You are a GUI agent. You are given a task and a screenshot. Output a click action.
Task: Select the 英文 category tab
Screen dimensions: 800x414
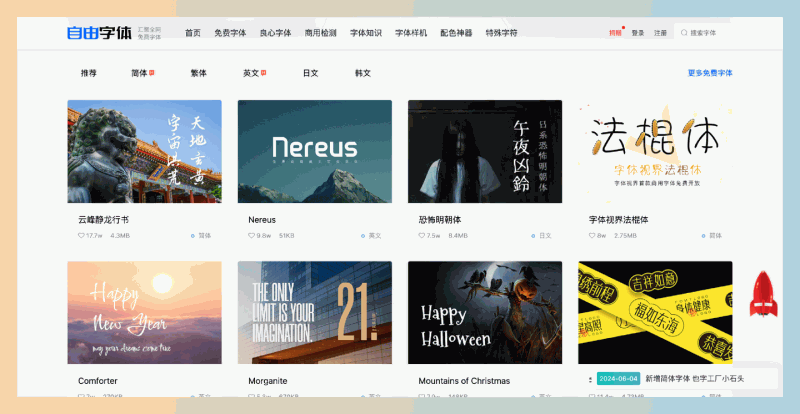pos(251,73)
